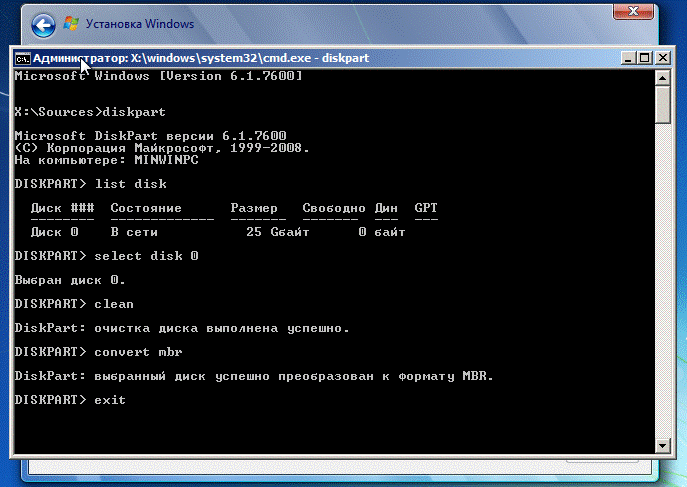Click the 'Диск ###' column header
The image size is (687, 487).
[x=62, y=208]
